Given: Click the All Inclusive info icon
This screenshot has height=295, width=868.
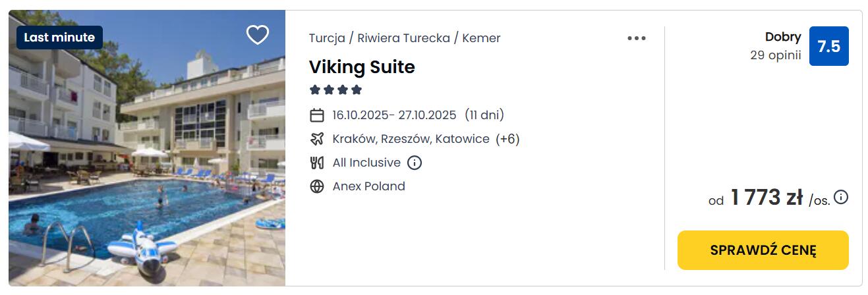Looking at the screenshot, I should pyautogui.click(x=415, y=163).
